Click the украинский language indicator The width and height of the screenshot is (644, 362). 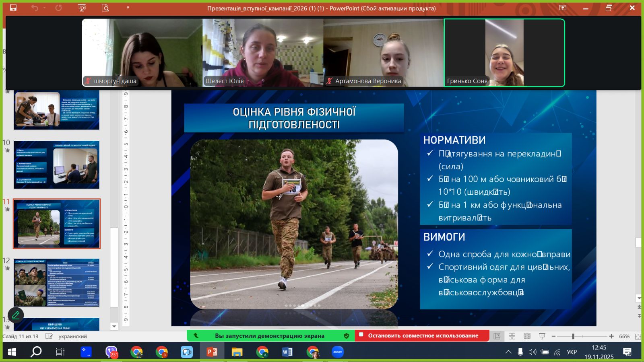click(x=72, y=336)
